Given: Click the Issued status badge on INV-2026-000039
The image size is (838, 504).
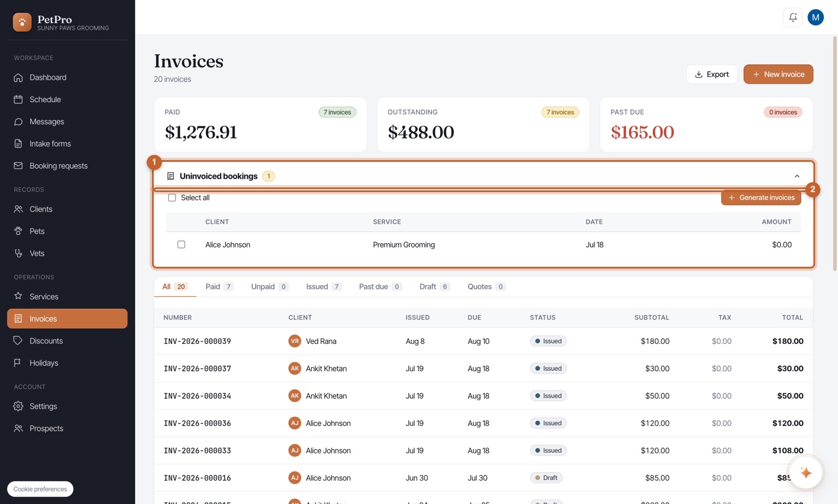Looking at the screenshot, I should point(548,341).
